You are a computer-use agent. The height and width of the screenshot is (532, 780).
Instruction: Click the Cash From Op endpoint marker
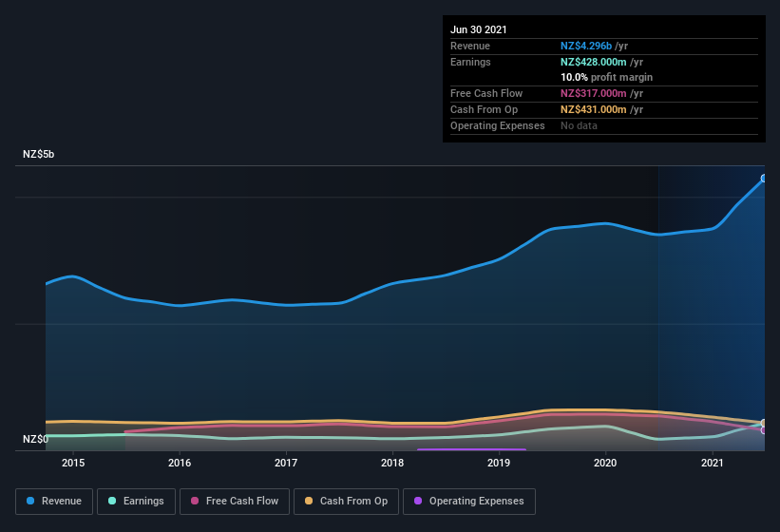click(764, 423)
